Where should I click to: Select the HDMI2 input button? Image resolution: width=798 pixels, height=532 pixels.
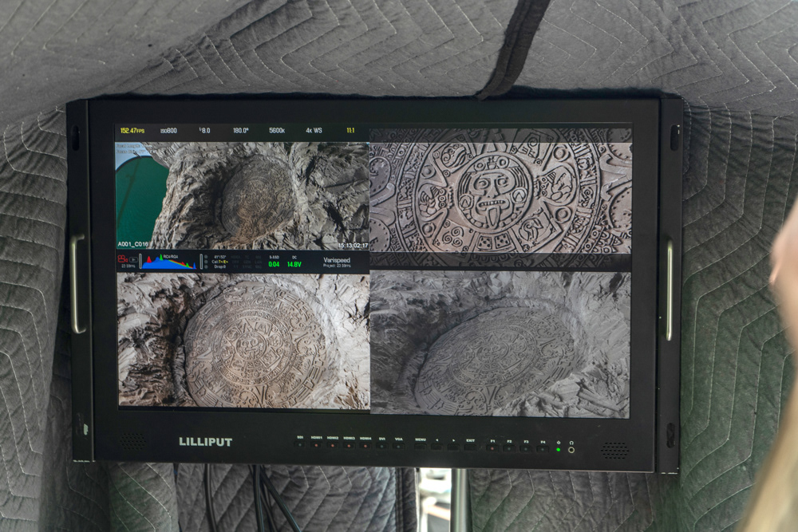(332, 446)
